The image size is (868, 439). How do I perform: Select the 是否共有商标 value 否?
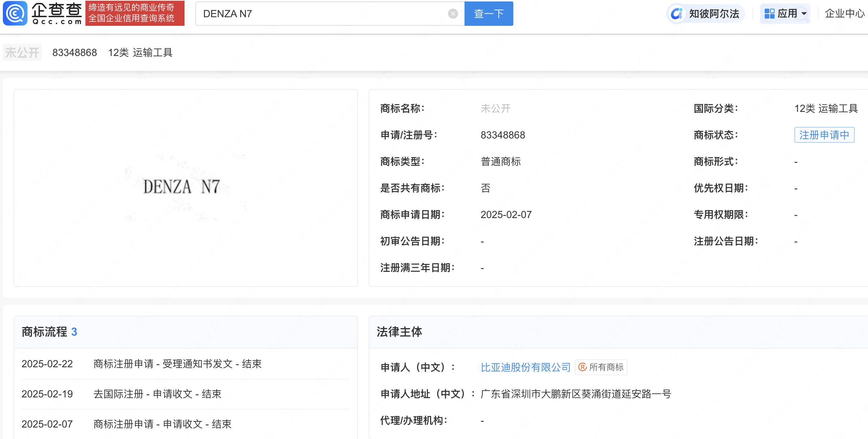(x=485, y=188)
